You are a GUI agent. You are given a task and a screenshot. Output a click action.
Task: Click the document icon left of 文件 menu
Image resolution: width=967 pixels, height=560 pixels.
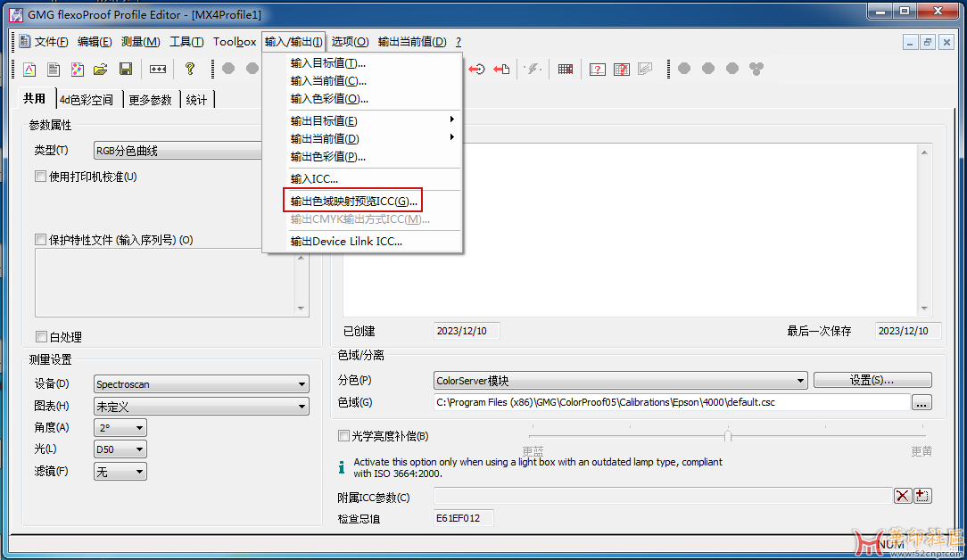tap(25, 41)
